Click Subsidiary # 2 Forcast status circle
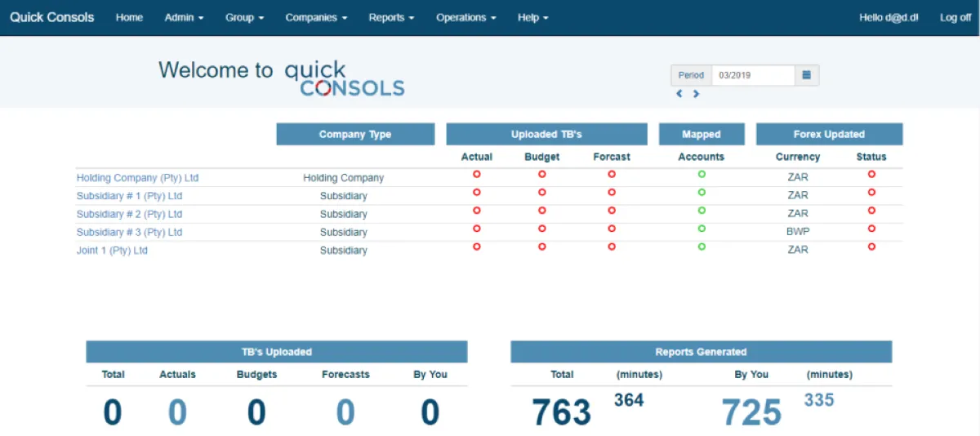 point(612,210)
